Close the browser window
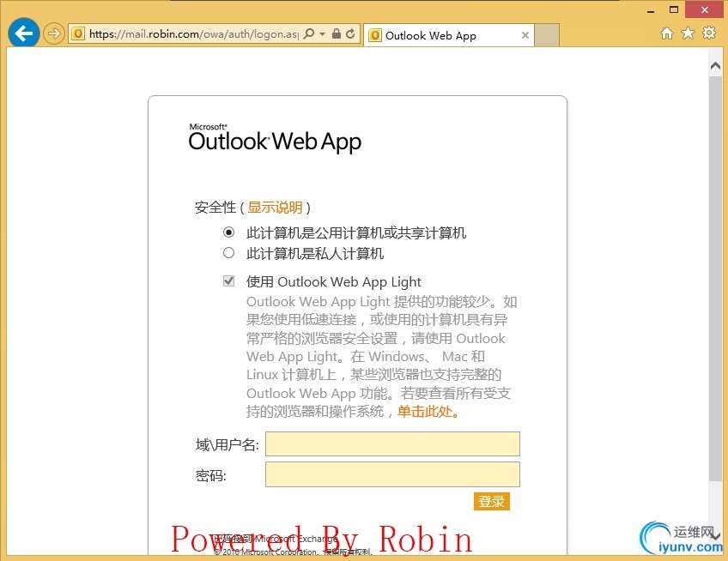728x561 pixels. [705, 9]
